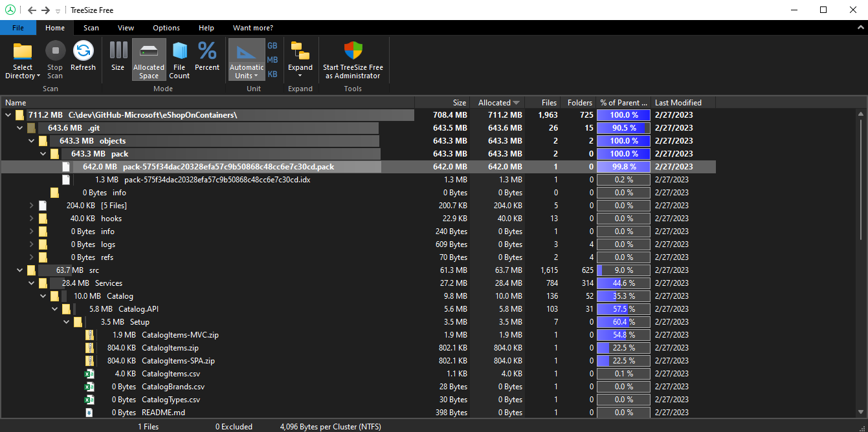This screenshot has width=868, height=432.
Task: Expand the logs folder
Action: (x=31, y=244)
